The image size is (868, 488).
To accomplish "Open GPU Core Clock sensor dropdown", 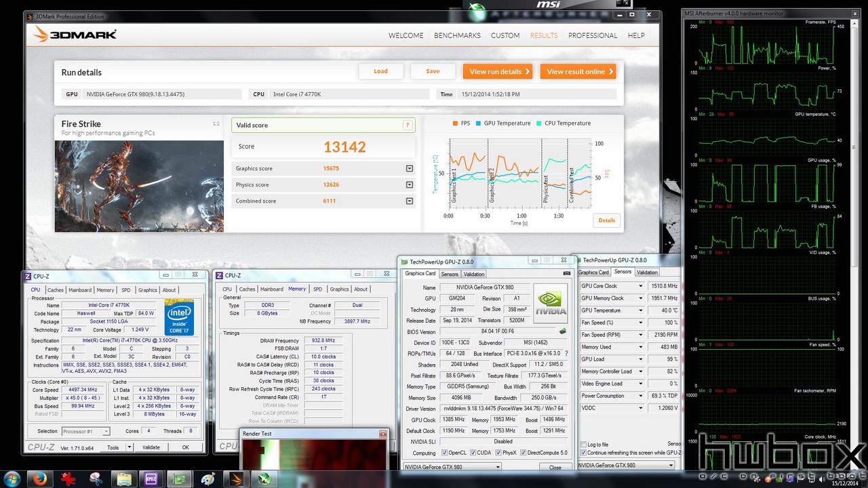I will tap(640, 286).
